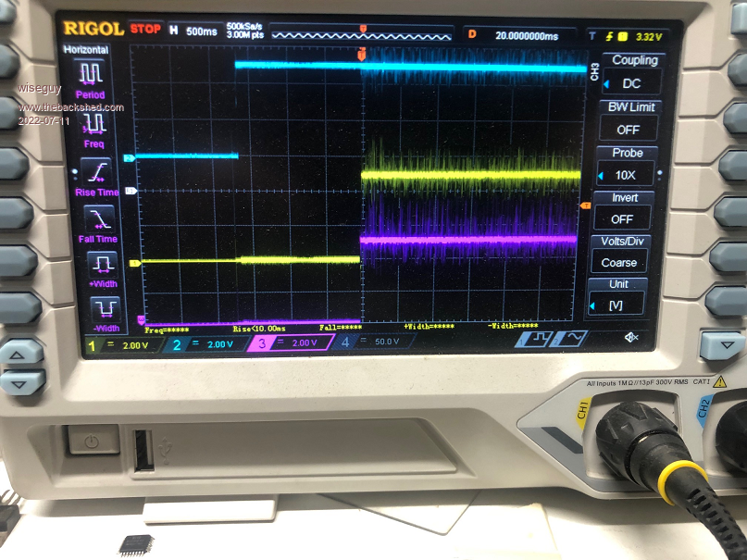Select the Period measurement icon
This screenshot has width=747, height=560.
point(93,74)
